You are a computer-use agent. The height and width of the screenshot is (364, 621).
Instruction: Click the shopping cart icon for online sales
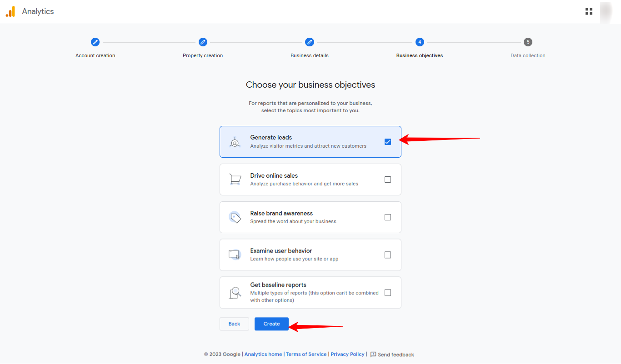(x=235, y=180)
